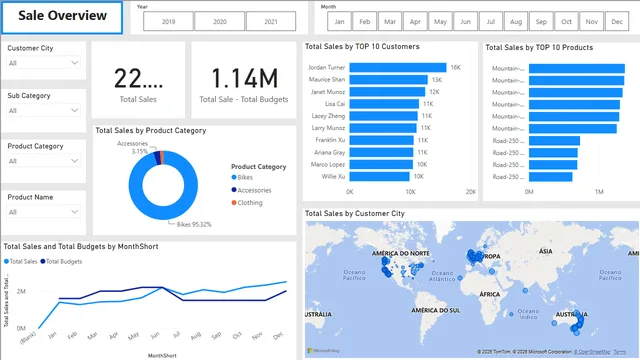Click 'Total Sales by TOP 10 Customers' title
The image size is (640, 360).
tap(362, 47)
